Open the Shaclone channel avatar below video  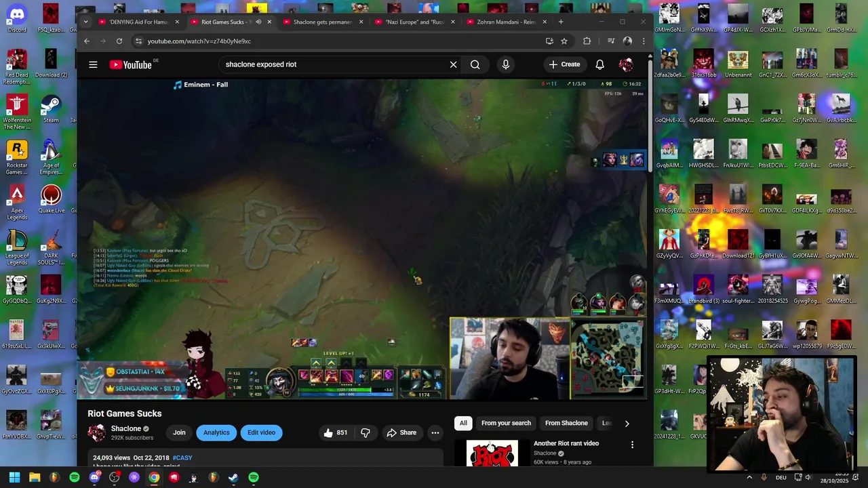[96, 432]
